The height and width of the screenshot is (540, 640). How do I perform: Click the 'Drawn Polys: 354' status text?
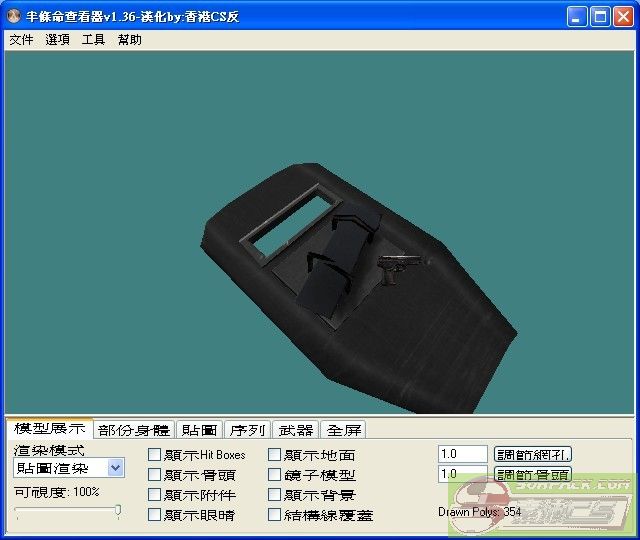(480, 511)
